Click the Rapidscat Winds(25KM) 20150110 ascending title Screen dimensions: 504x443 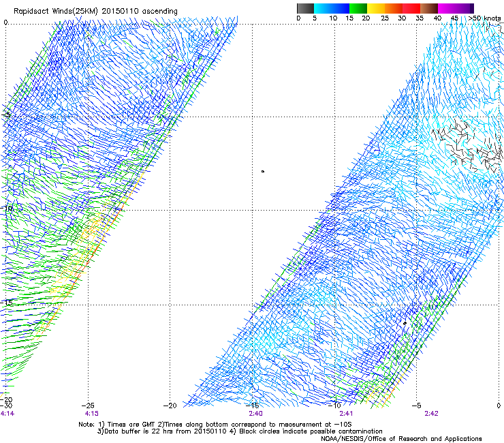tap(95, 11)
